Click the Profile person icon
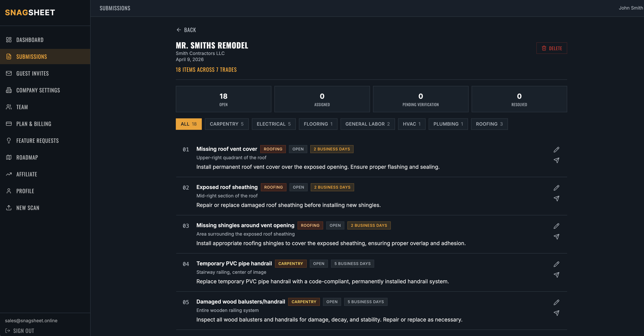 coord(9,191)
